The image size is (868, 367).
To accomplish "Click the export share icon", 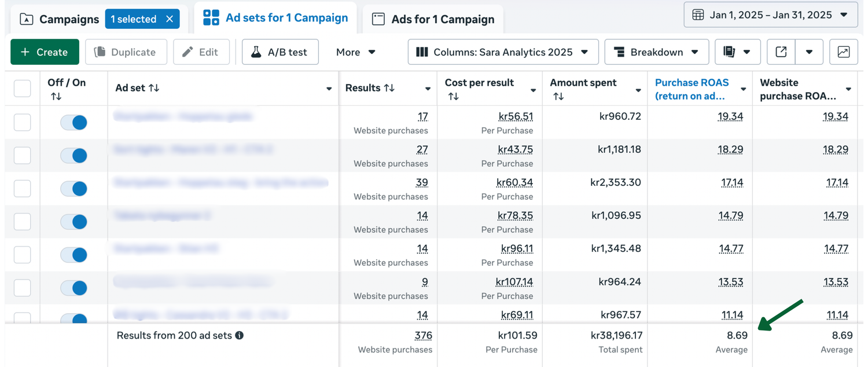I will coord(781,52).
